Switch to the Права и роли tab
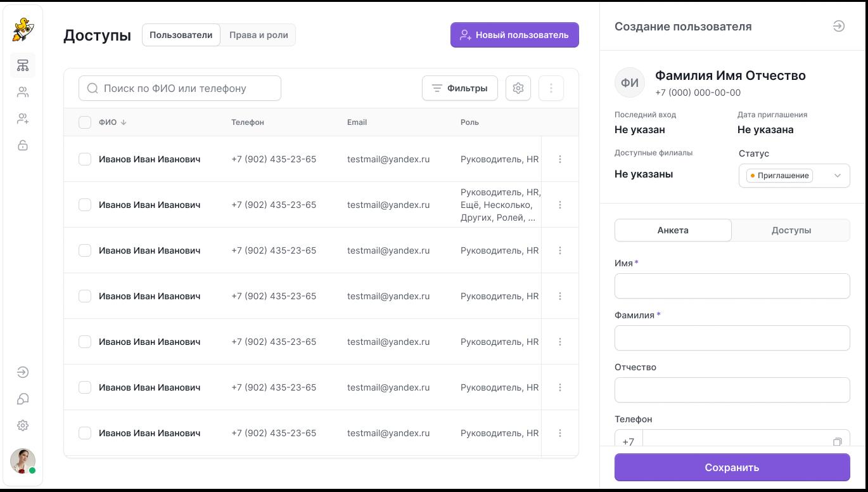Viewport: 868px width, 492px height. [258, 35]
